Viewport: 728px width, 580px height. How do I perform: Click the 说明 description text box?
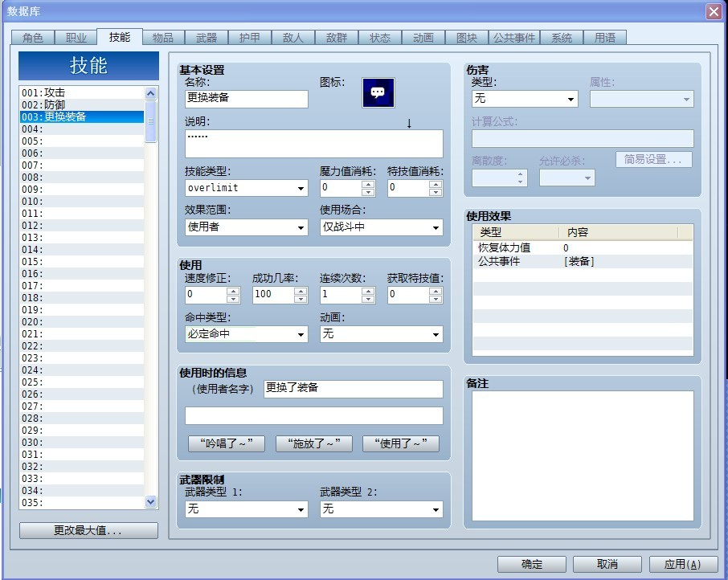(x=314, y=144)
